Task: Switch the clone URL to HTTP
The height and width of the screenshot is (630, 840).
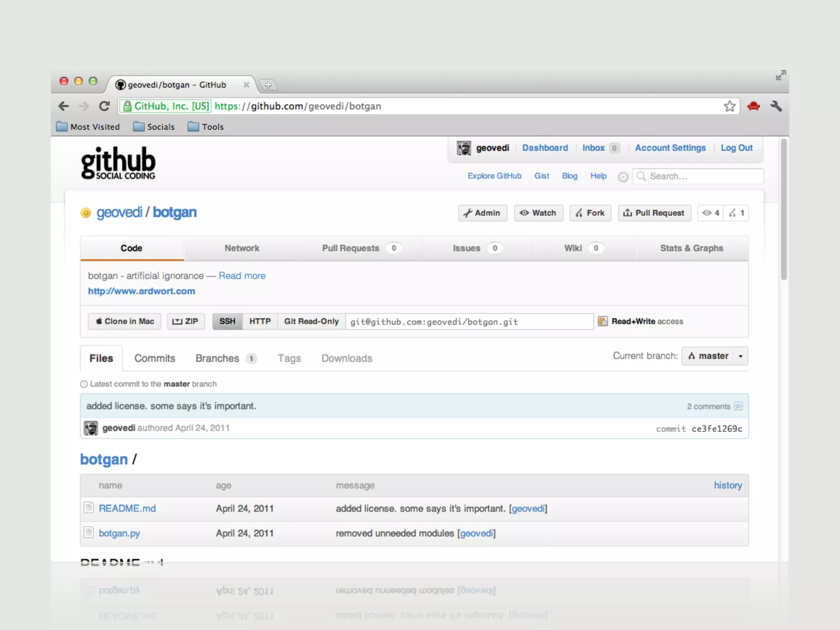Action: tap(260, 321)
